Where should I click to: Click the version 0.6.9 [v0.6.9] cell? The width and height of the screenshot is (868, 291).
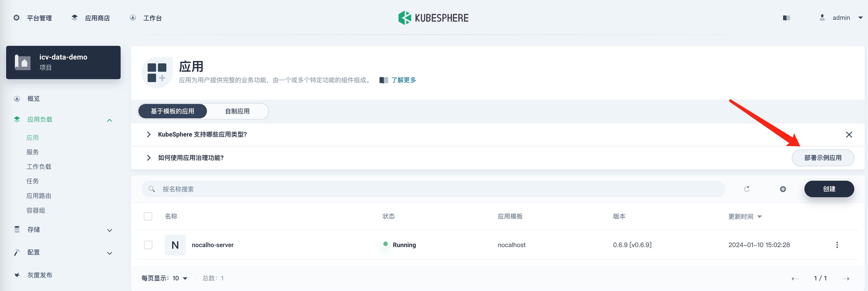pyautogui.click(x=632, y=245)
